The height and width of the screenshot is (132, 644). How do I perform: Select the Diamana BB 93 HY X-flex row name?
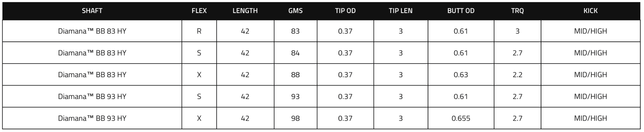(x=92, y=118)
